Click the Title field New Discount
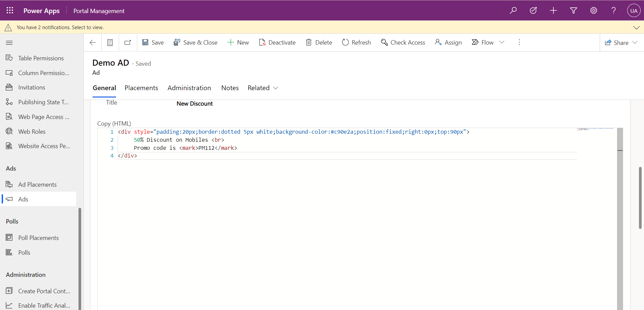 point(195,104)
